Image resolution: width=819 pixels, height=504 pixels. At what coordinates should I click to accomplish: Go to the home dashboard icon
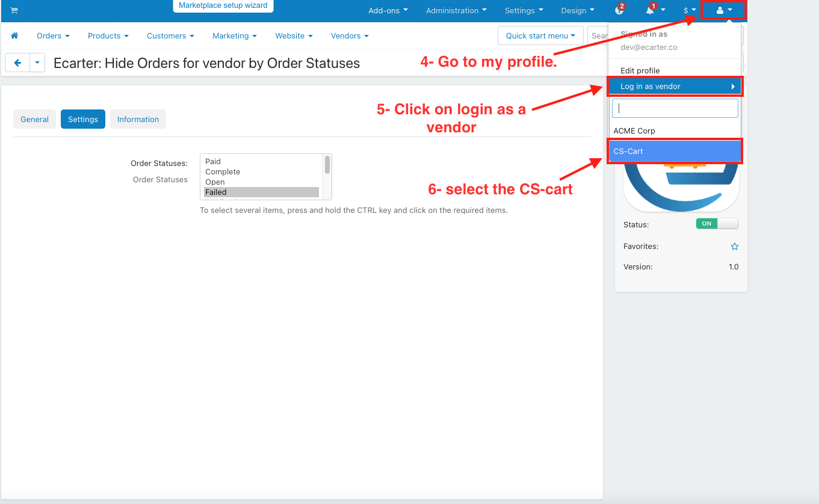click(14, 36)
